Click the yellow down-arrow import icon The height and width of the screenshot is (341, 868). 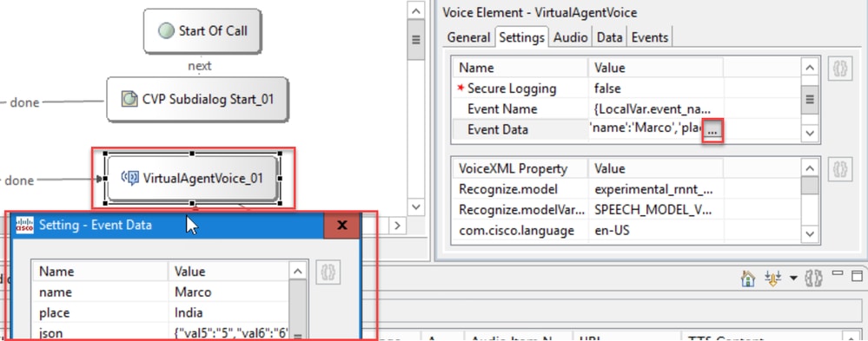[x=772, y=279]
